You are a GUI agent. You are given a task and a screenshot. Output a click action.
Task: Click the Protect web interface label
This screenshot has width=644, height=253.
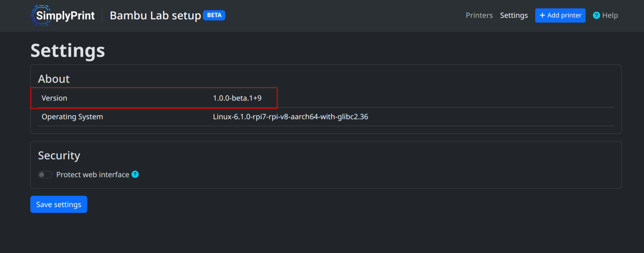click(93, 175)
